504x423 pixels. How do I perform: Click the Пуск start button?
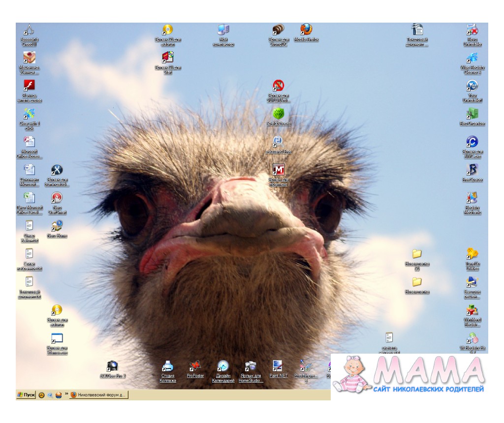26,394
